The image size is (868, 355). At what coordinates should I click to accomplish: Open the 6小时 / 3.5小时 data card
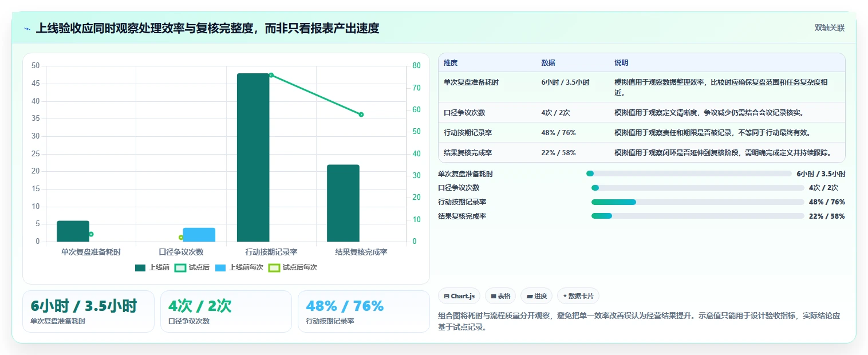pyautogui.click(x=88, y=311)
